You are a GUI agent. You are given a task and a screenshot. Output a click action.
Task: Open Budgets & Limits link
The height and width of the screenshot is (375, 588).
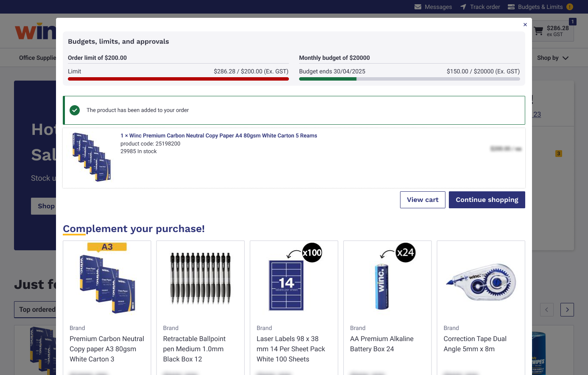[x=540, y=7]
